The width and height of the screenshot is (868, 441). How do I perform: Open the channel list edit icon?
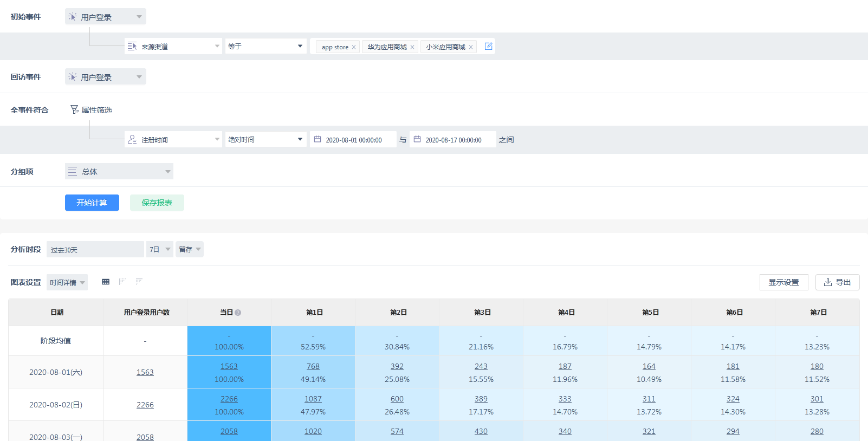(x=488, y=46)
